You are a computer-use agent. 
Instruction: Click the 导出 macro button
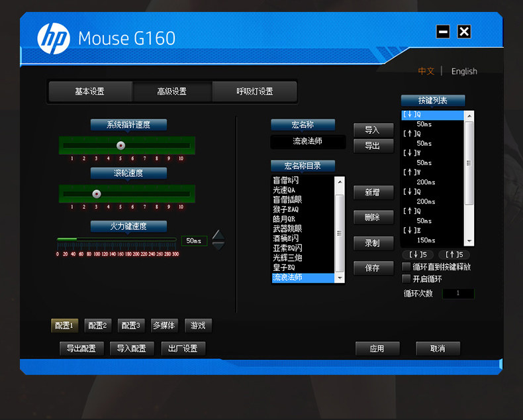(x=373, y=146)
